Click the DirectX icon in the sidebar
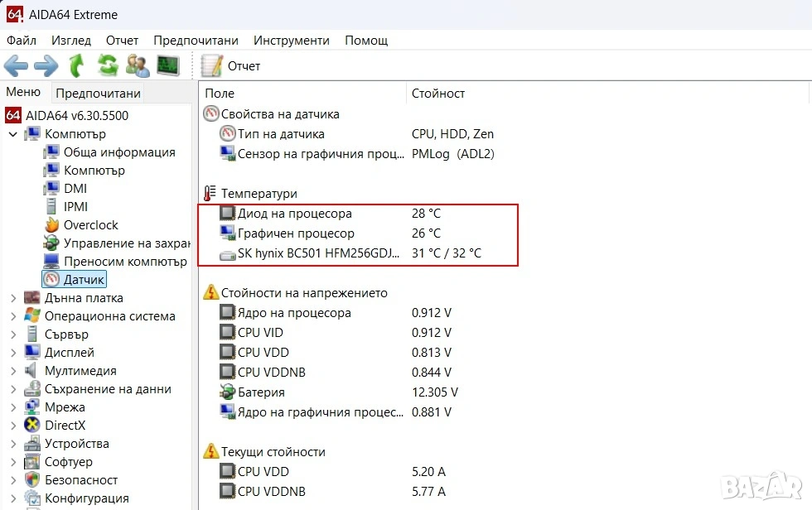The height and width of the screenshot is (510, 812). click(32, 426)
